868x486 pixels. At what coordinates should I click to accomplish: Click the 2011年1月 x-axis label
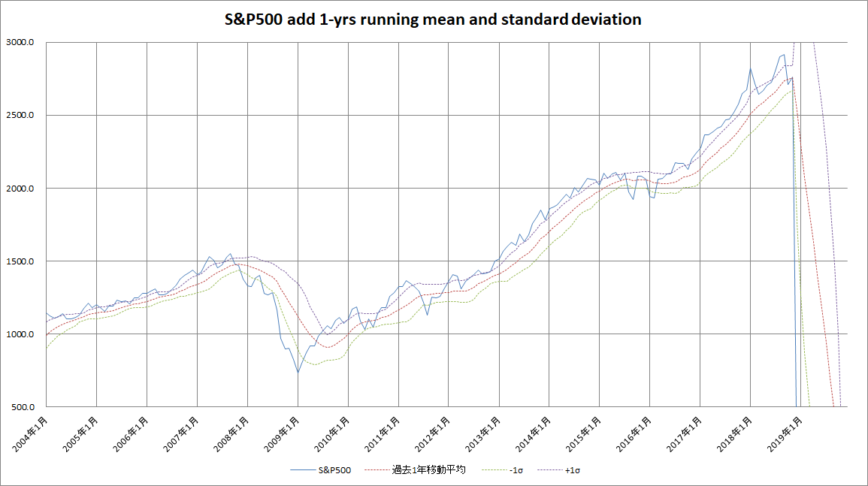tap(383, 434)
